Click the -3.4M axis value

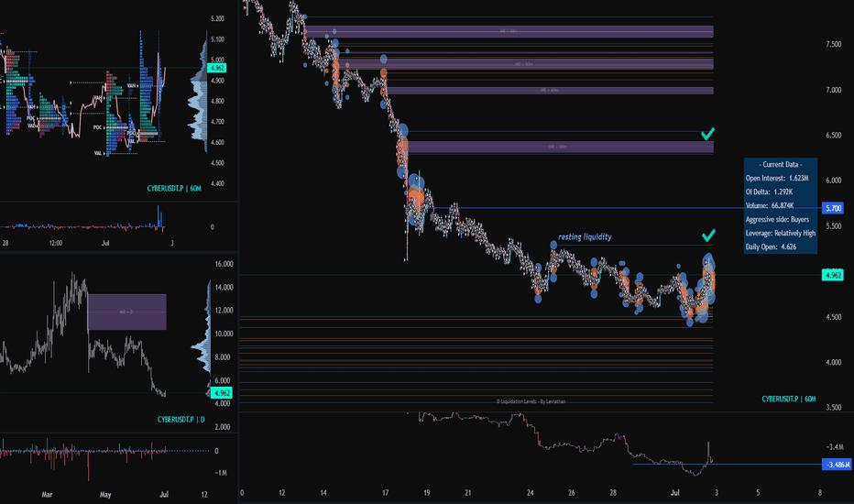coord(835,447)
